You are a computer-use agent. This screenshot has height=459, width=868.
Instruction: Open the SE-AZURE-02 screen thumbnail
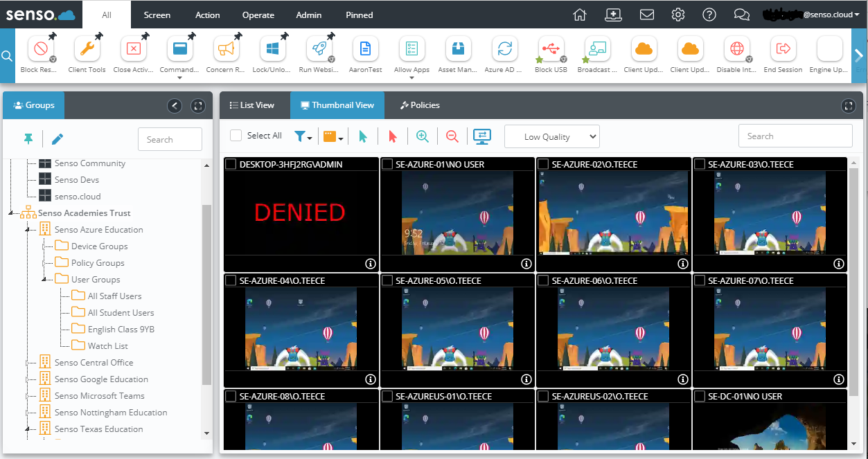(x=614, y=215)
